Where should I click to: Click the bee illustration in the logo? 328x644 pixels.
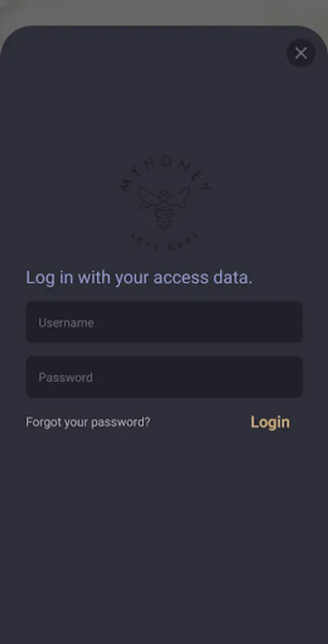(164, 208)
